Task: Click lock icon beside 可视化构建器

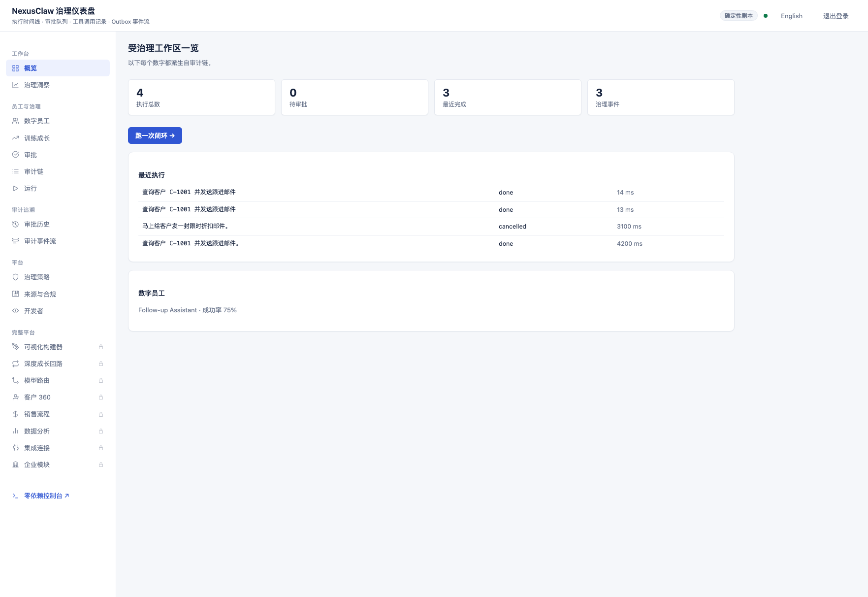Action: (101, 347)
